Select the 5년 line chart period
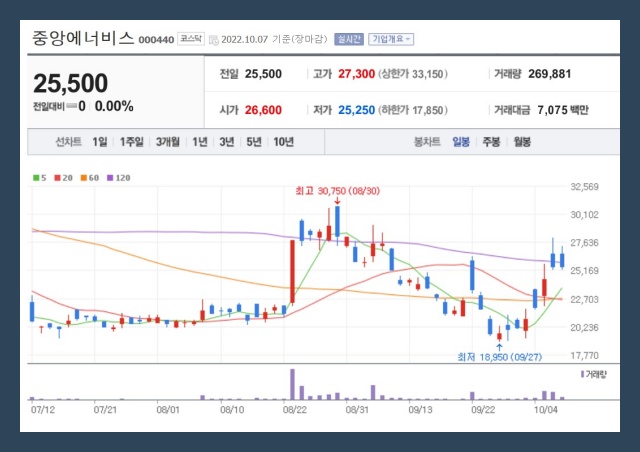The height and width of the screenshot is (452, 640). tap(254, 142)
